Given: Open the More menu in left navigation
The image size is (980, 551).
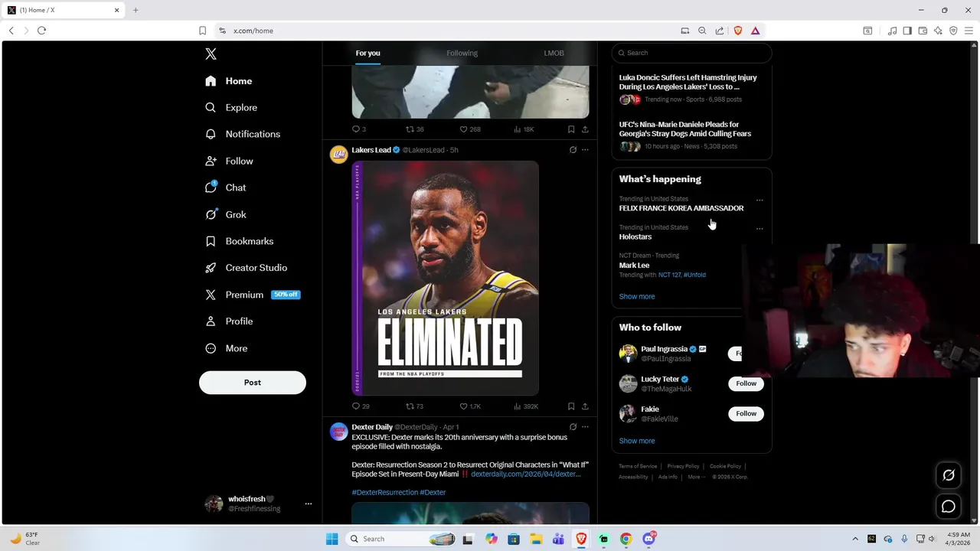Looking at the screenshot, I should point(226,348).
